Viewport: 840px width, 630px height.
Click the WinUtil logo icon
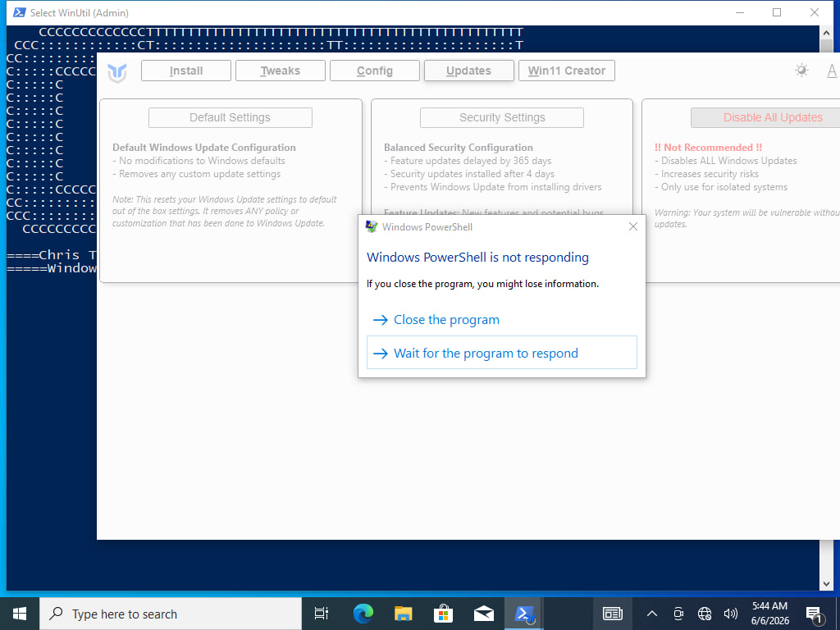click(116, 72)
